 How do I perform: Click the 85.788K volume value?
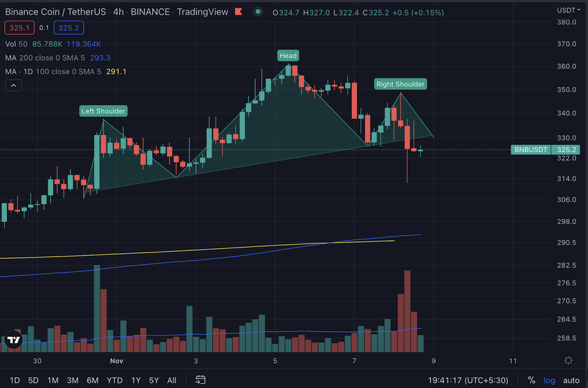point(47,44)
